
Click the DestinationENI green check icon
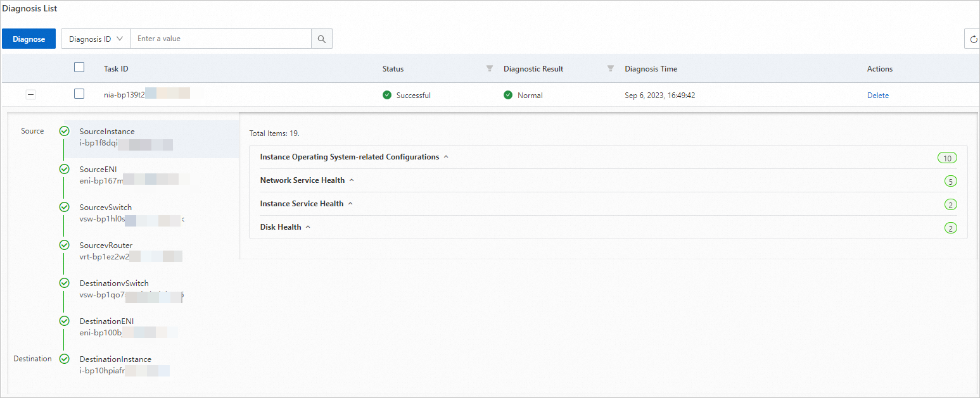(64, 321)
